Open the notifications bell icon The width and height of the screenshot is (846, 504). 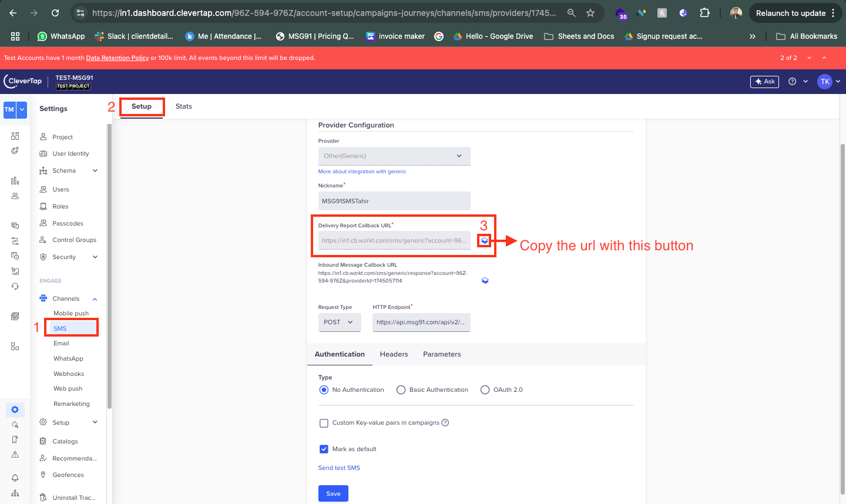pos(15,478)
